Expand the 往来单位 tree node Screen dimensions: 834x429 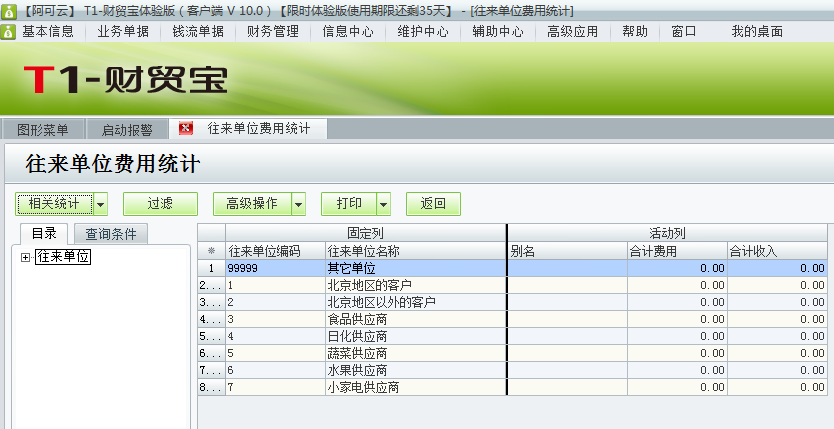tap(25, 257)
